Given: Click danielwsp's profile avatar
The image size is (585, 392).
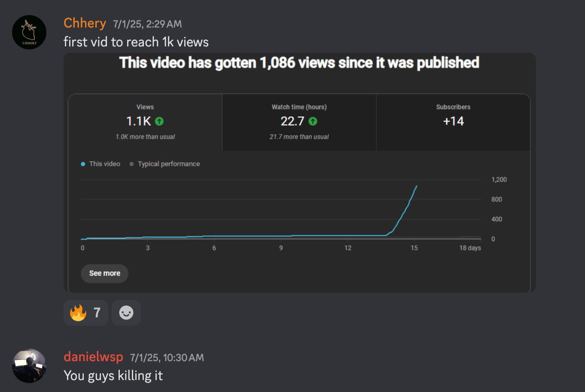Looking at the screenshot, I should 29,366.
